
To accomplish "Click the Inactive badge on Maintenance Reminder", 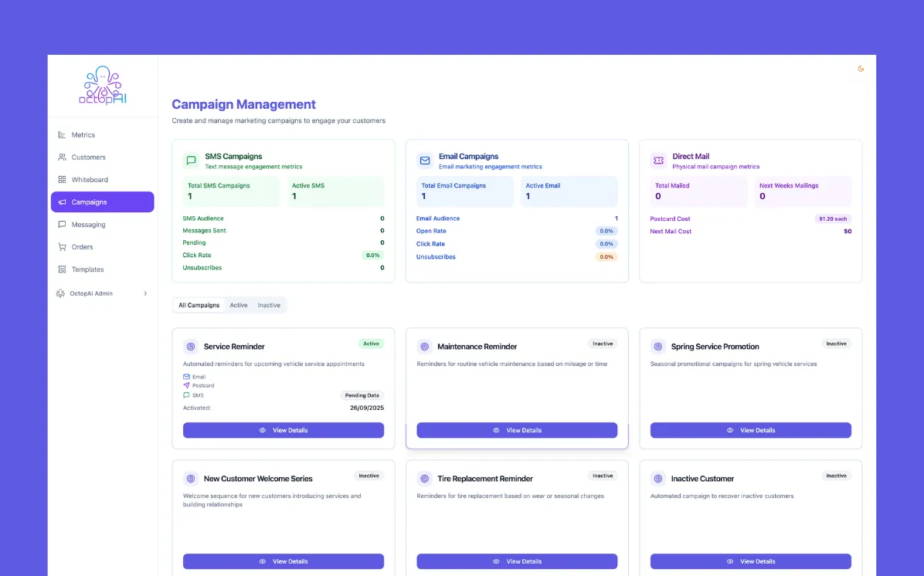I will (x=603, y=344).
